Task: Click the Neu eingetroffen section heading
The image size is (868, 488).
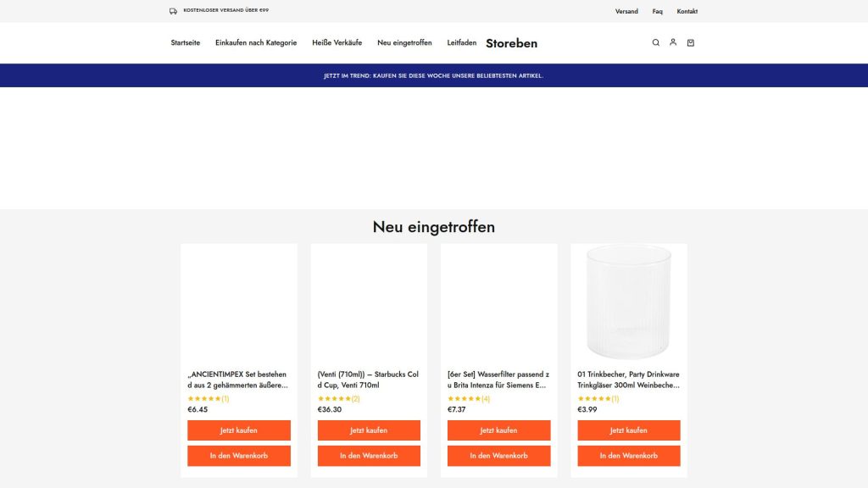Action: [x=434, y=227]
